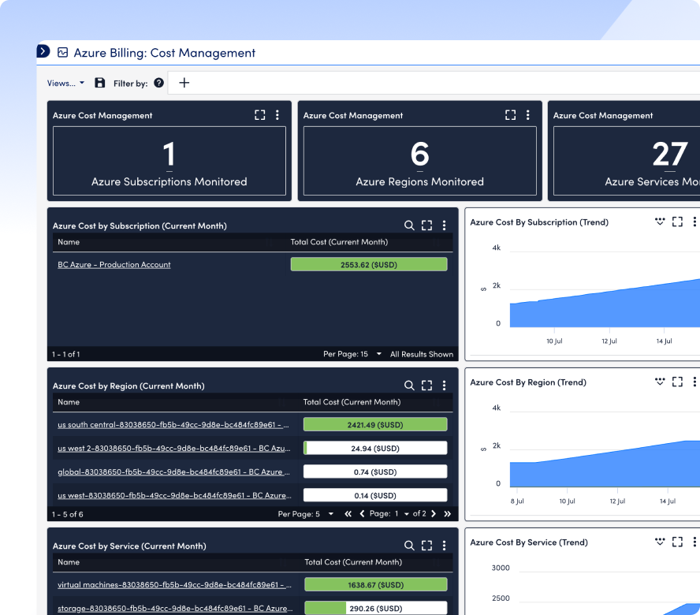Click the 1 Azure Subscriptions Monitored number
Image resolution: width=700 pixels, height=615 pixels.
pyautogui.click(x=169, y=154)
